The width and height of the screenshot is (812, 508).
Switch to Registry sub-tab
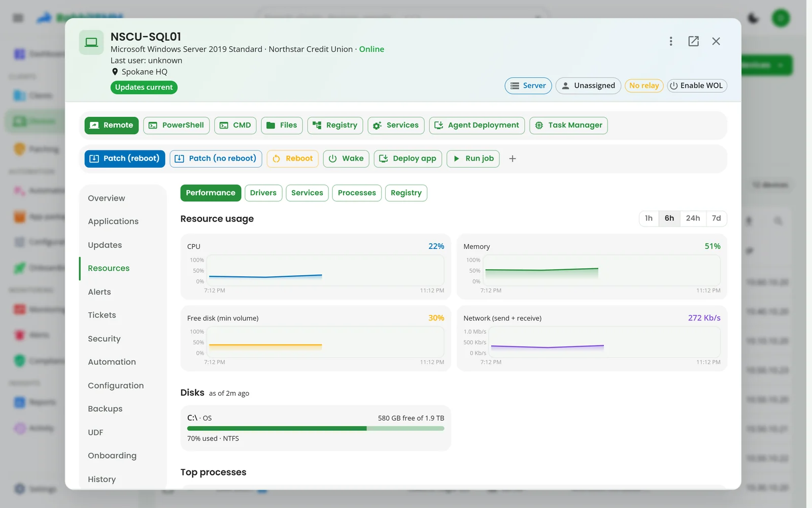coord(406,193)
